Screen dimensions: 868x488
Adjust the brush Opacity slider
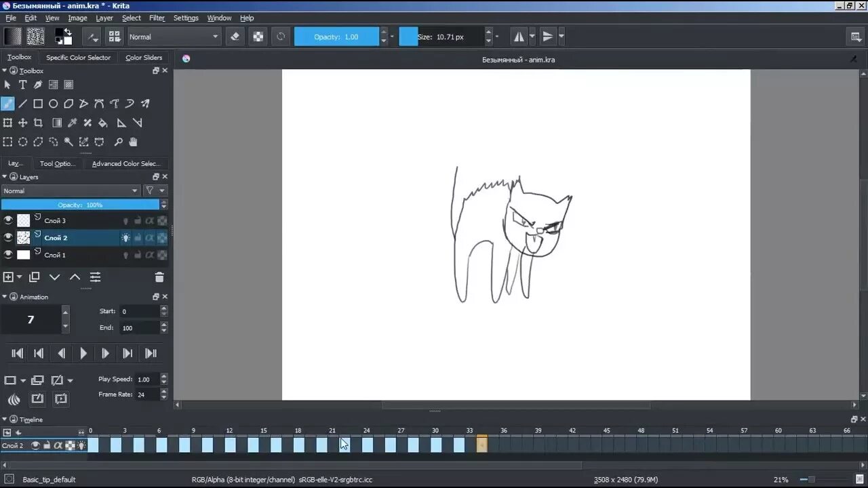(x=336, y=37)
